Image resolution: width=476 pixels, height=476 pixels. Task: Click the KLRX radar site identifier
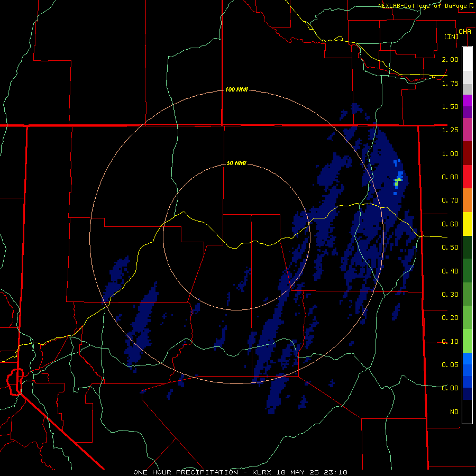pyautogui.click(x=262, y=472)
